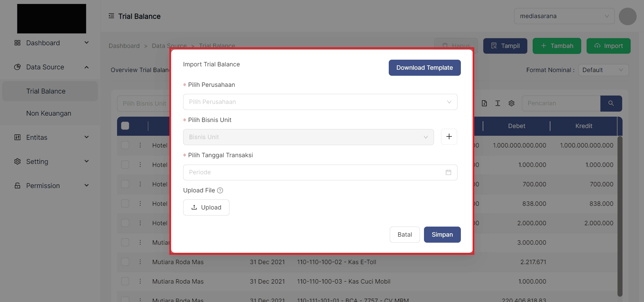The width and height of the screenshot is (644, 302).
Task: Expand the Entitas sidebar menu
Action: click(x=50, y=137)
